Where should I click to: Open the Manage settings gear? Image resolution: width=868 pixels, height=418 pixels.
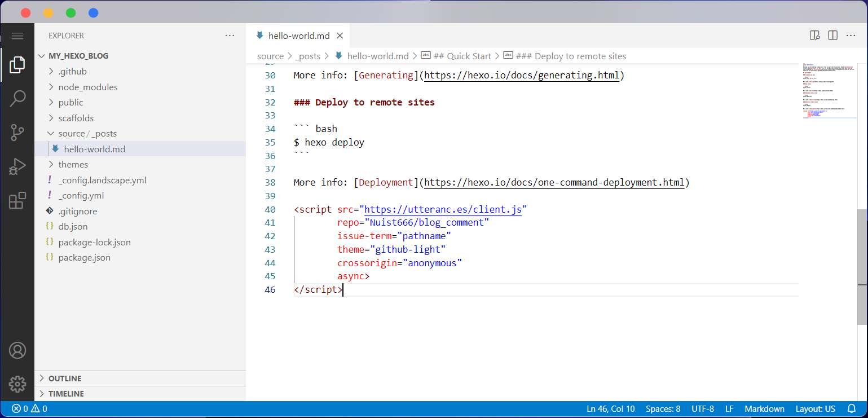[x=17, y=384]
